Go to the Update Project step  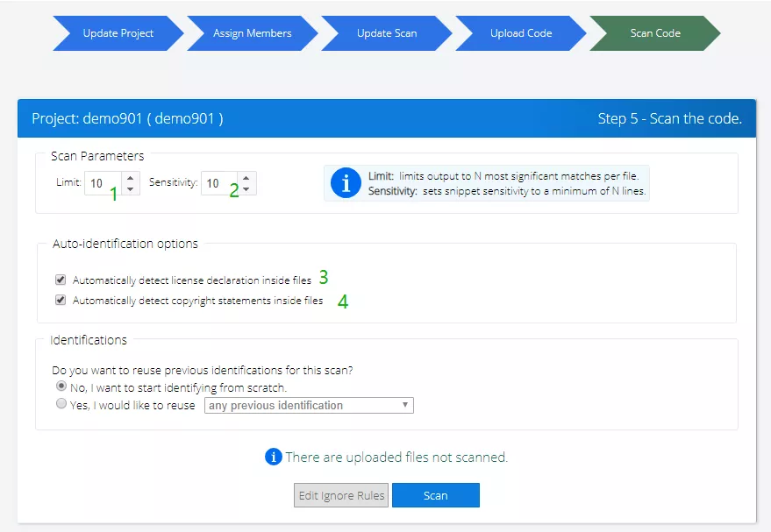click(x=118, y=33)
